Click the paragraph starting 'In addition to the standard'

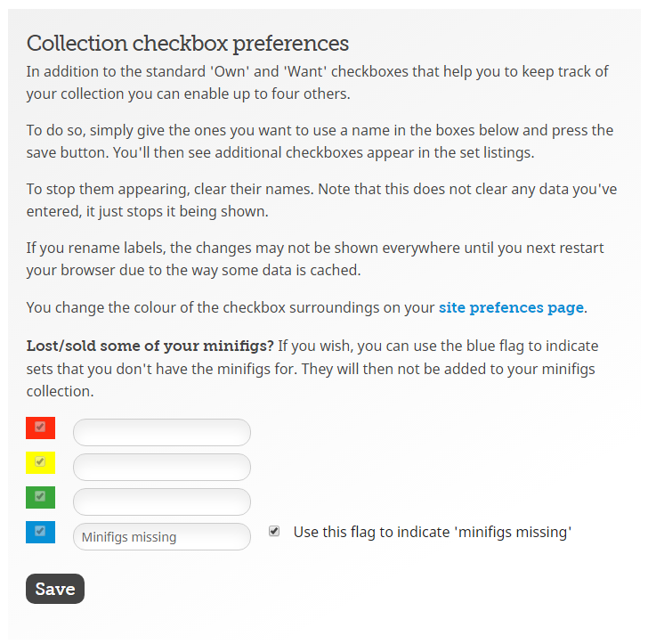coord(317,83)
